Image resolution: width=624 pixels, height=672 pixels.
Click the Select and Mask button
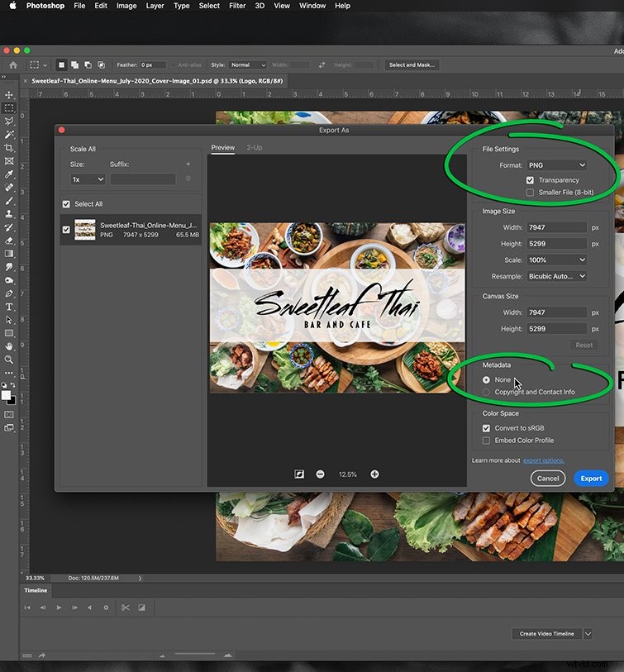(x=412, y=65)
